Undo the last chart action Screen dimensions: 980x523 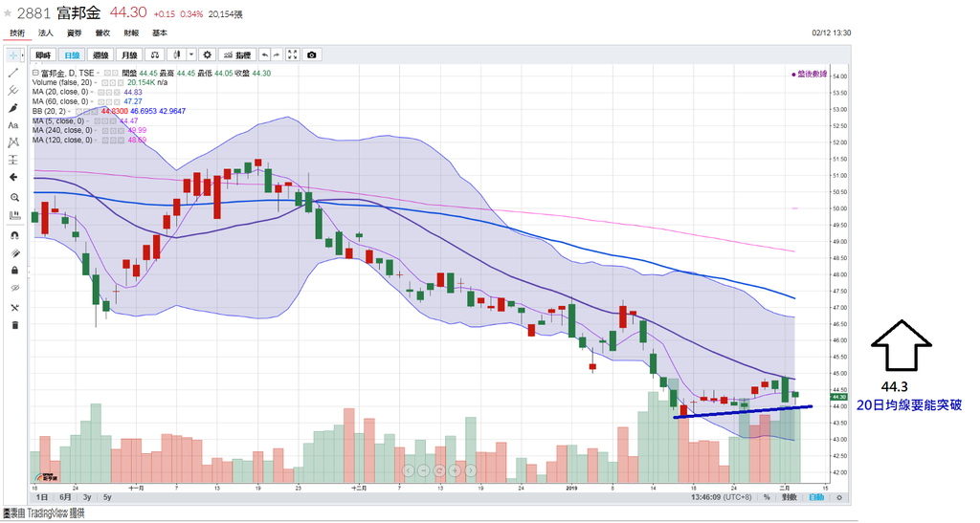(264, 54)
